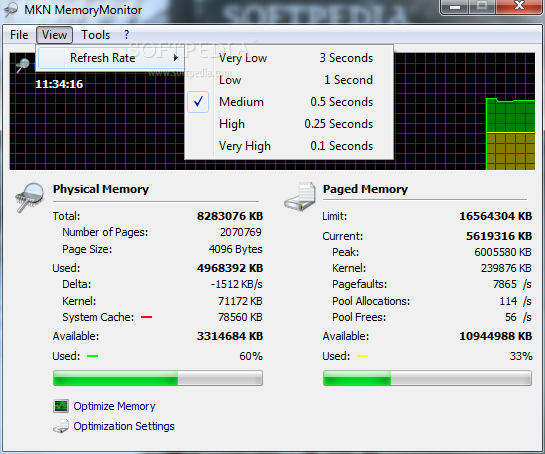Click the Physical Memory used progress bar
Image resolution: width=545 pixels, height=454 pixels.
[158, 378]
